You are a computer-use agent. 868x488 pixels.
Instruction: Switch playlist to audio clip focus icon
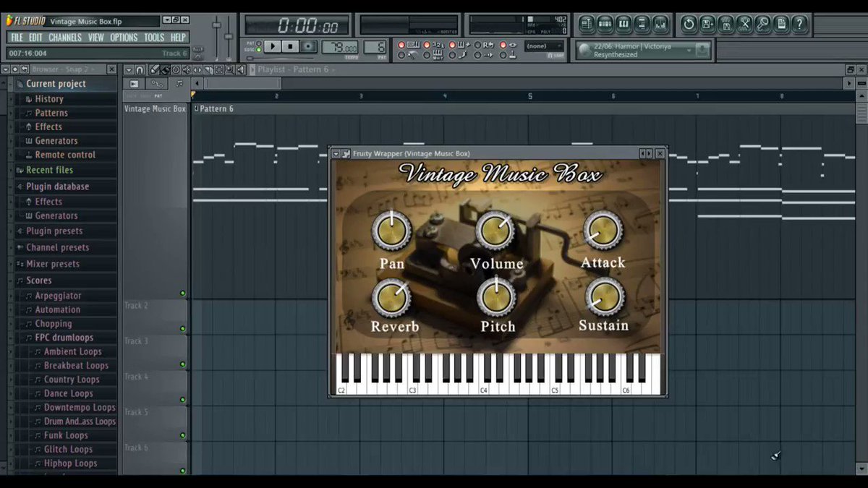click(135, 84)
